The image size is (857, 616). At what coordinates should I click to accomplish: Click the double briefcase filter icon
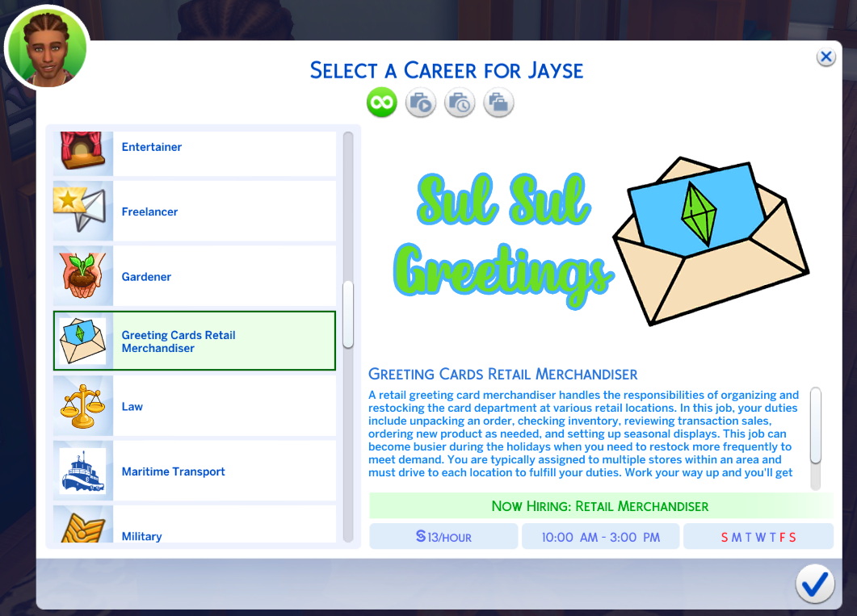tap(498, 103)
